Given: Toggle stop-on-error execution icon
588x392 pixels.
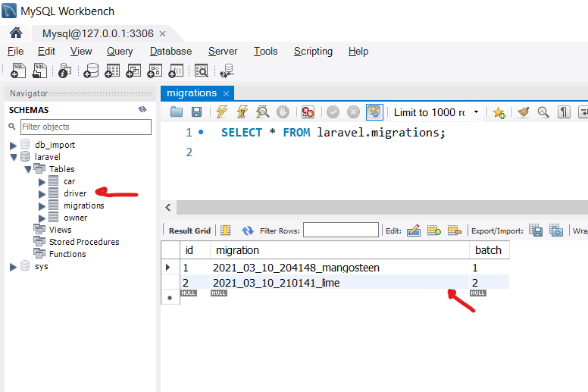Looking at the screenshot, I should click(x=308, y=111).
